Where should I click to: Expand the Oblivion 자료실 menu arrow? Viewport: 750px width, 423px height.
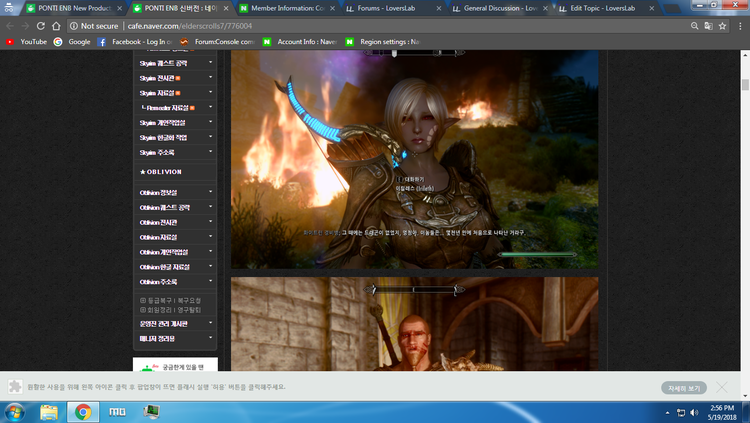[x=210, y=236]
